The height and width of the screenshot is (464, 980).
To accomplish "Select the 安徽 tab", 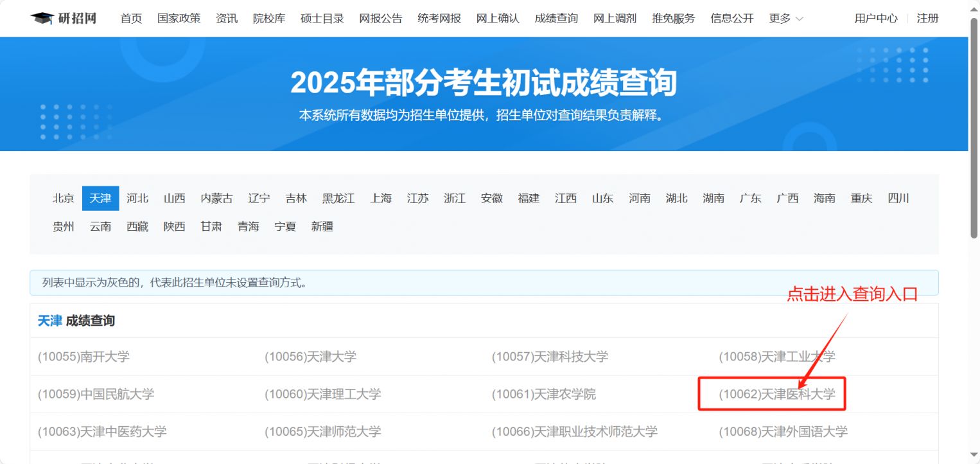I will (x=492, y=199).
